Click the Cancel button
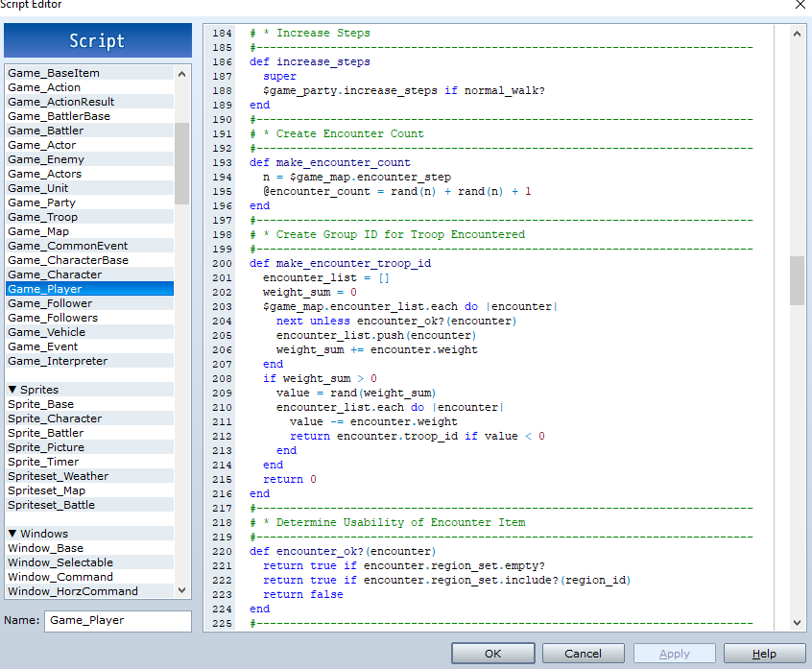 [584, 654]
